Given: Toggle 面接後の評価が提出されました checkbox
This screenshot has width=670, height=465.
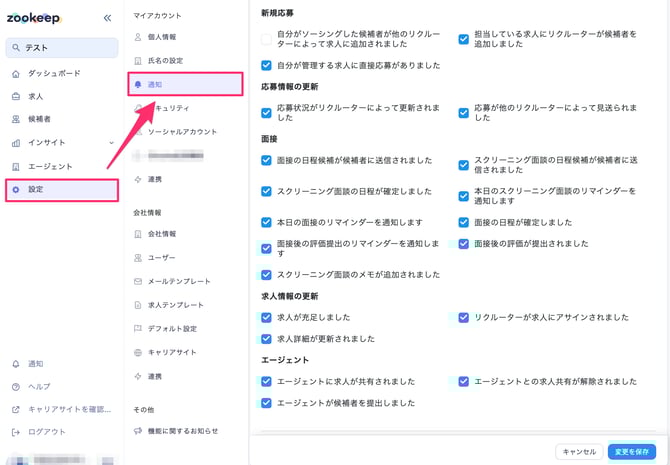Looking at the screenshot, I should pos(464,244).
